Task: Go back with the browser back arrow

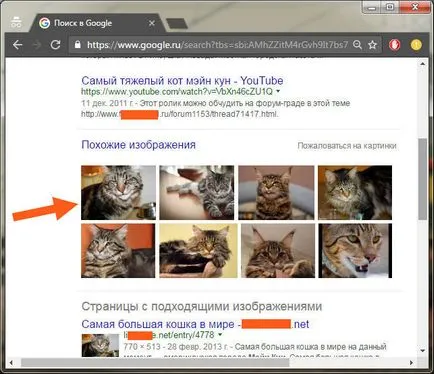Action: click(17, 45)
